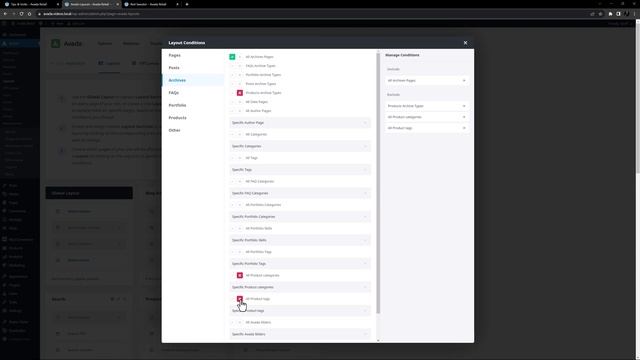Select the Archives conditions tab
This screenshot has height=360, width=640.
(x=193, y=80)
